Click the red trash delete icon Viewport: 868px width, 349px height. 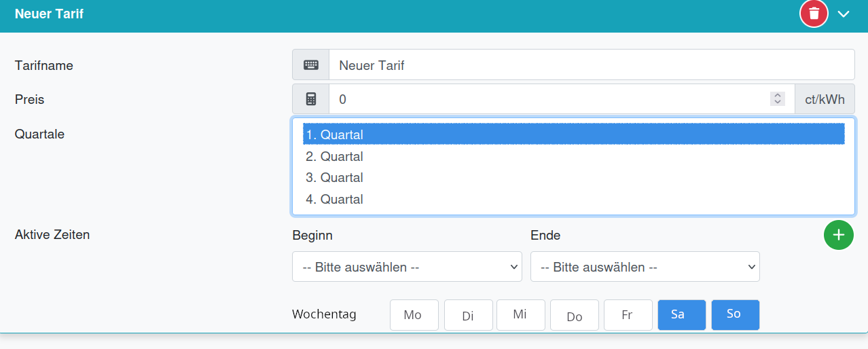(x=814, y=14)
